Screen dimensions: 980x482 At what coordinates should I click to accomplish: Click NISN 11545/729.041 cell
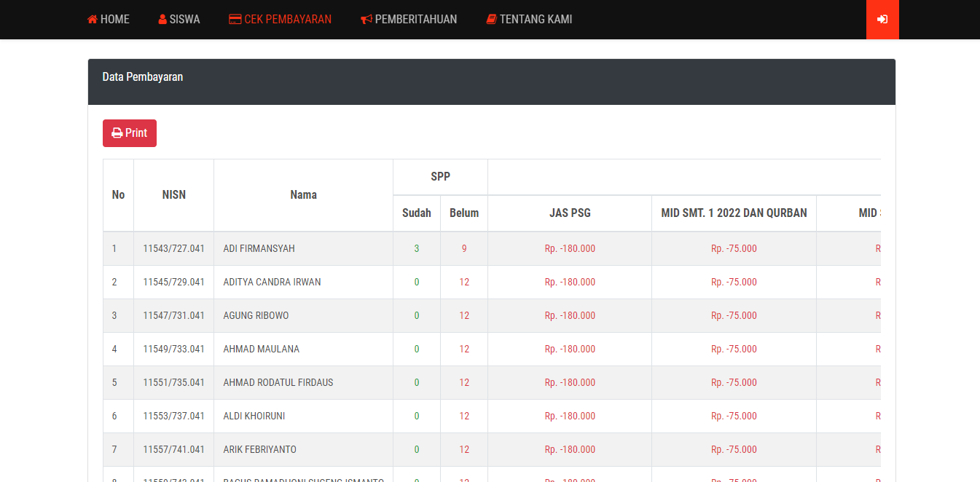pyautogui.click(x=173, y=282)
